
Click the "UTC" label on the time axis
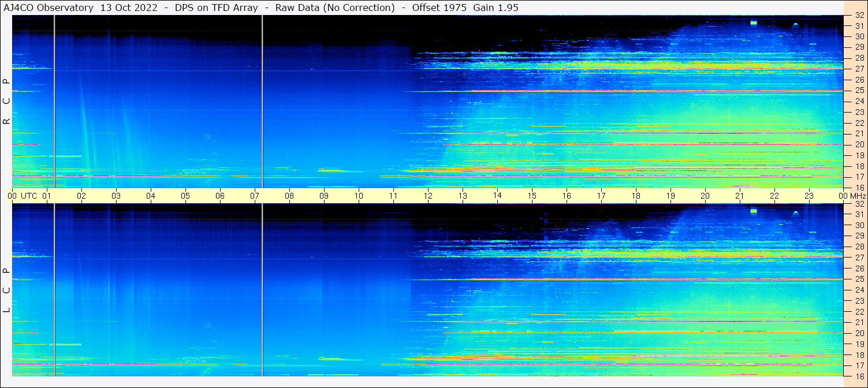click(29, 196)
